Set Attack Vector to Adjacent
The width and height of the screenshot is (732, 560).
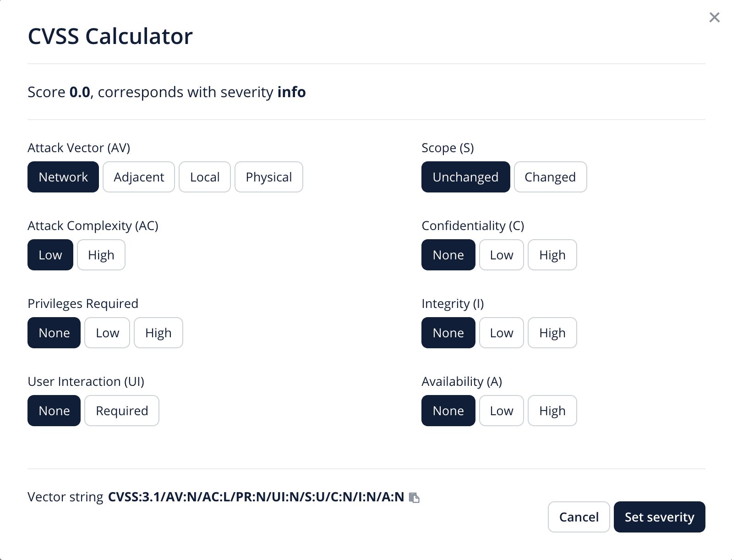coord(139,177)
